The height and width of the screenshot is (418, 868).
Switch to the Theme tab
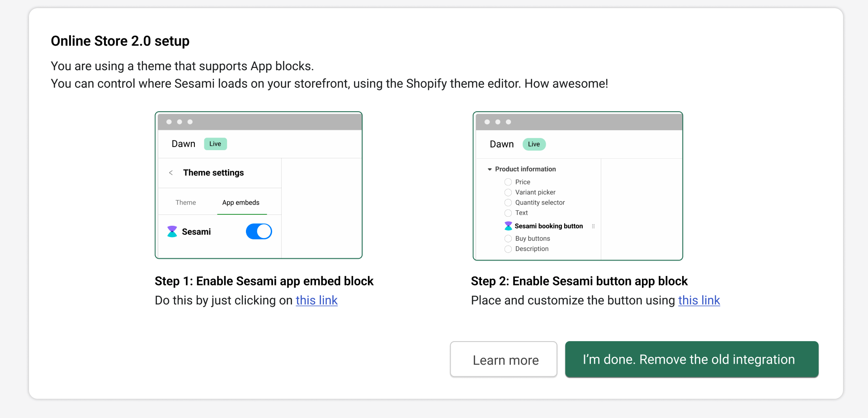pos(186,203)
